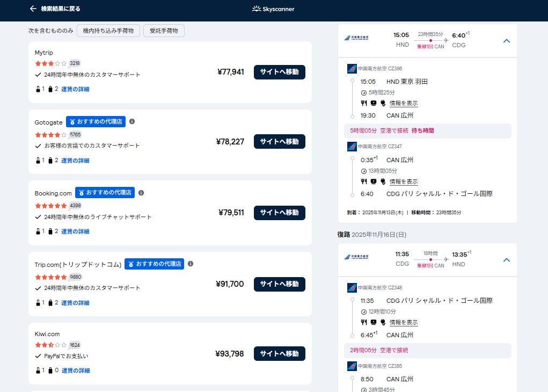Click airline tail icon beside CZ386
Viewport: 548px width, 392px height.
click(x=352, y=69)
